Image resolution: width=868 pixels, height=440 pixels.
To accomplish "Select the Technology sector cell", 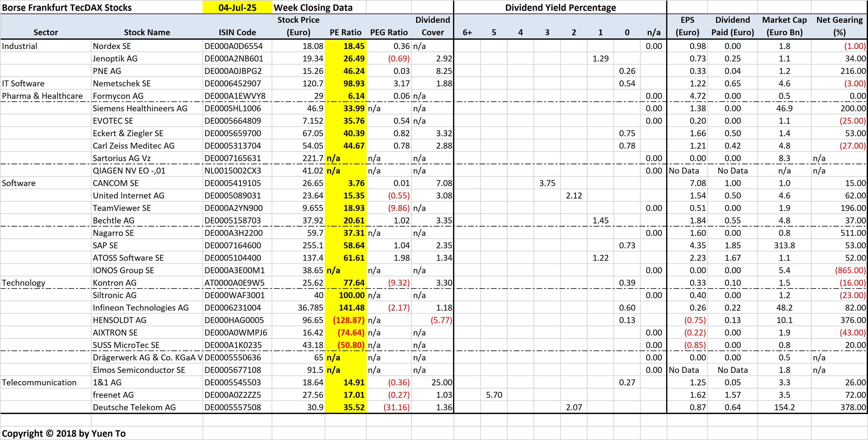I will point(45,283).
